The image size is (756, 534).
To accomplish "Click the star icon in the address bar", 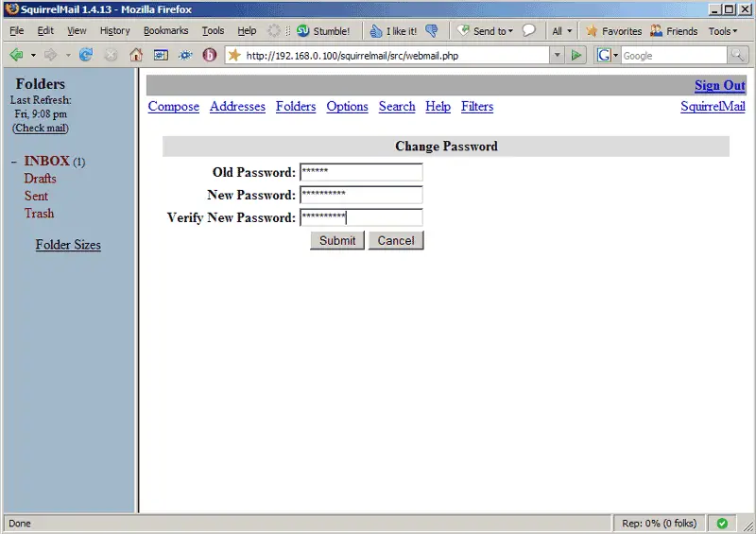I will tap(234, 55).
